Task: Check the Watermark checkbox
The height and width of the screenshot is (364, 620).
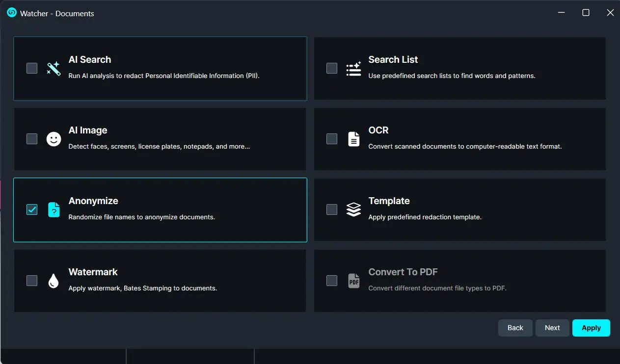Action: coord(32,281)
